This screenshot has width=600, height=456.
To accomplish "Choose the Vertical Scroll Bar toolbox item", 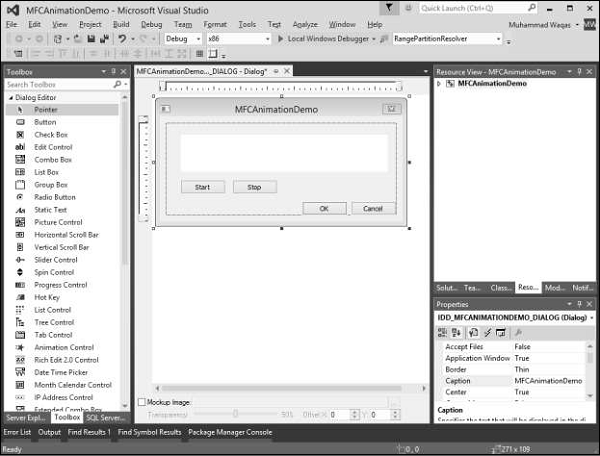I will (62, 248).
